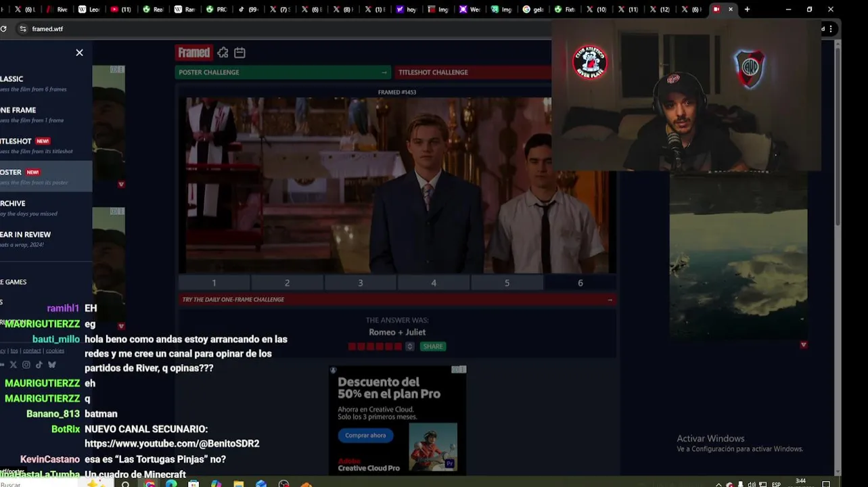Click the Framed logo
The image size is (868, 487).
(x=193, y=53)
